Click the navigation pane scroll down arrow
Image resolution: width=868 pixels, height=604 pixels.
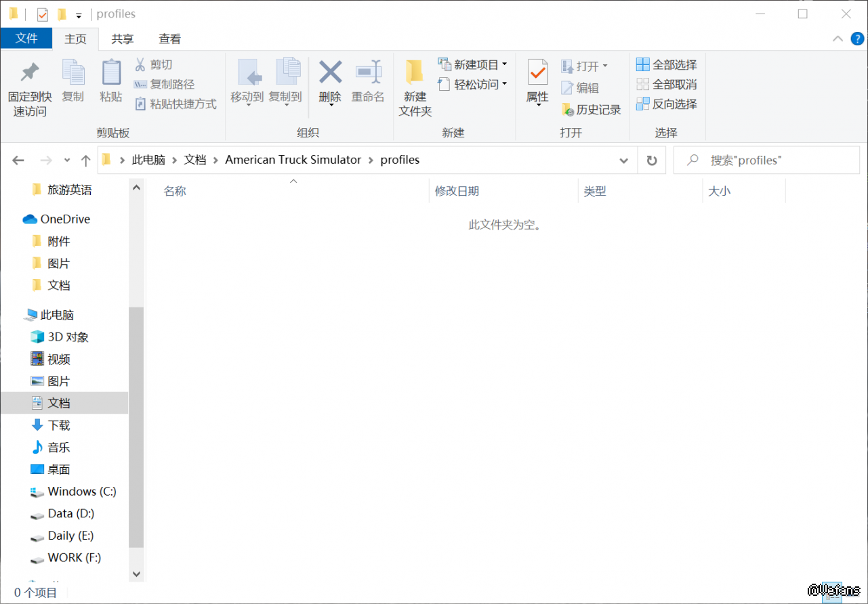(x=136, y=574)
